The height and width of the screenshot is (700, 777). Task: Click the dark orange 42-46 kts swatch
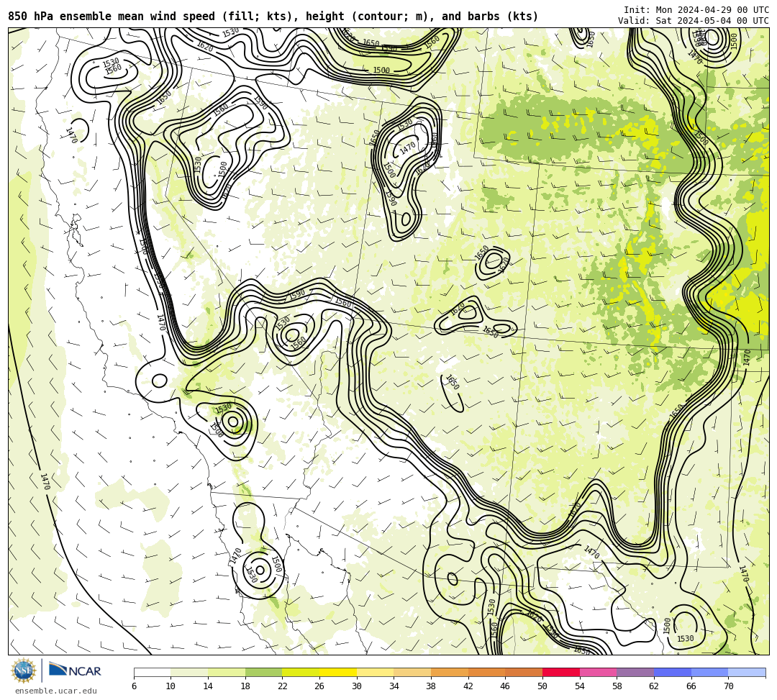[486, 672]
